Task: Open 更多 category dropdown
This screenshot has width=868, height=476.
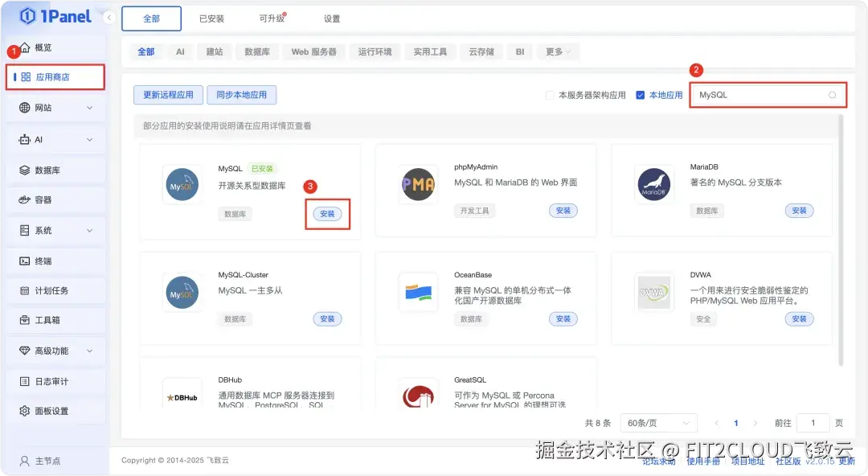Action: click(558, 51)
